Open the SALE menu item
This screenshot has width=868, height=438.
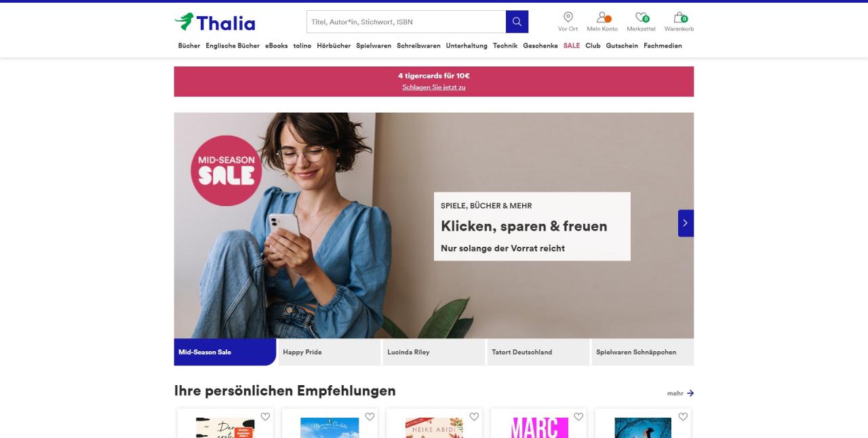point(572,46)
